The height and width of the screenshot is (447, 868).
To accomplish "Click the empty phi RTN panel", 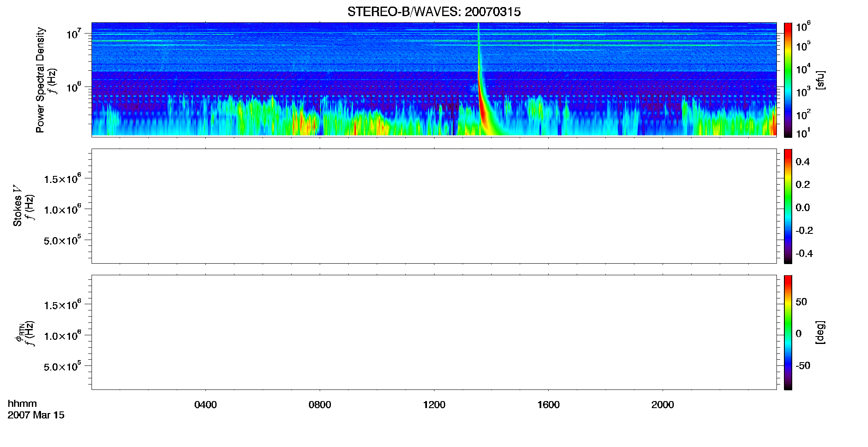I will click(434, 332).
